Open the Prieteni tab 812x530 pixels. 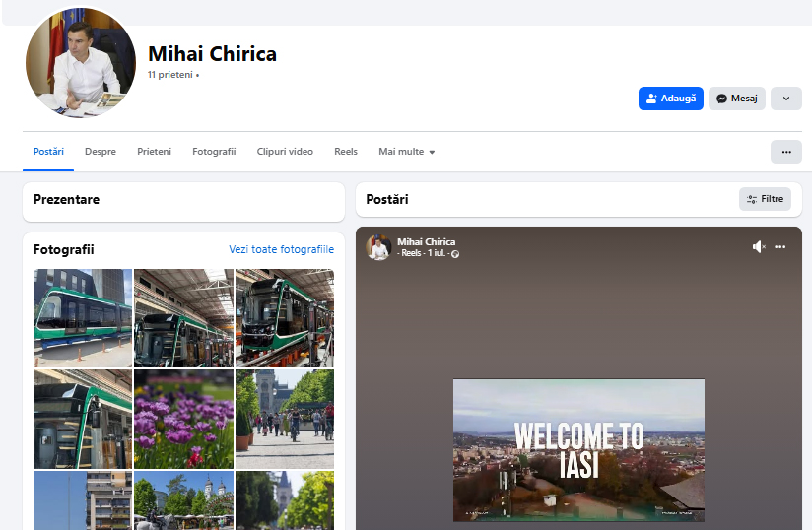pyautogui.click(x=155, y=152)
